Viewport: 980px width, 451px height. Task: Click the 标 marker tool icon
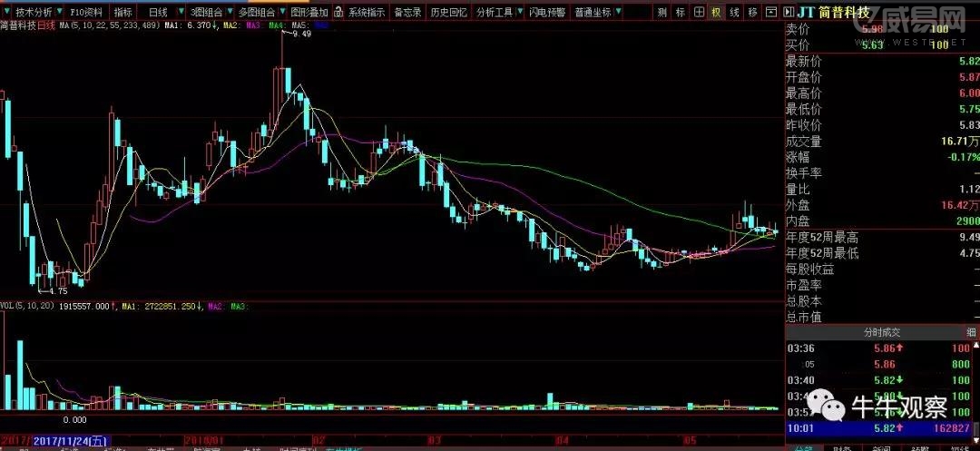coord(680,12)
